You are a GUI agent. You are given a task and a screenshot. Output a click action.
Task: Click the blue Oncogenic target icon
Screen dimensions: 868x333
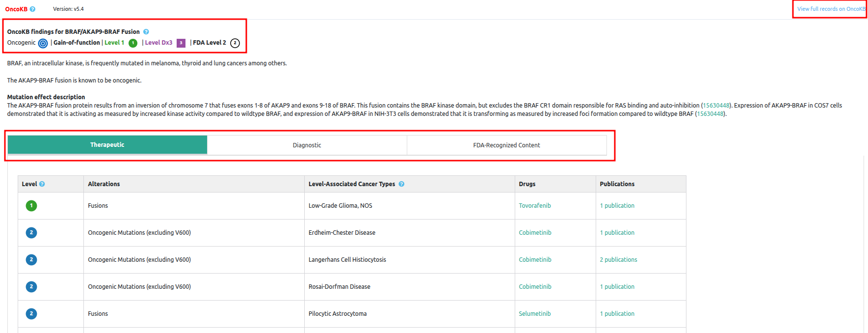coord(43,43)
